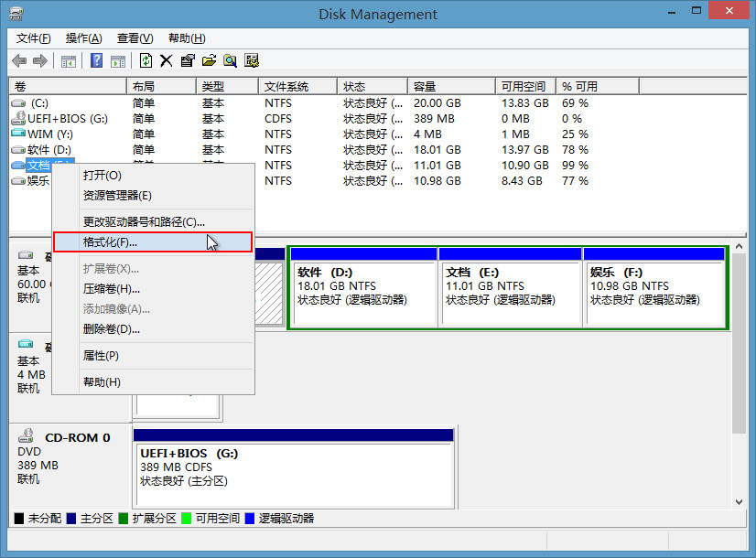Choose 压缩卷(H)... in the context menu
The image size is (756, 558).
click(x=111, y=289)
